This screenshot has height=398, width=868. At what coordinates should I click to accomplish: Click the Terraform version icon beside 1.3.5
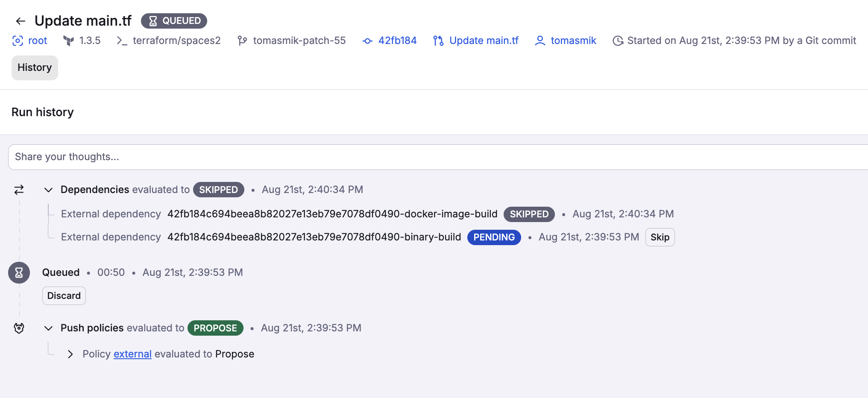69,40
